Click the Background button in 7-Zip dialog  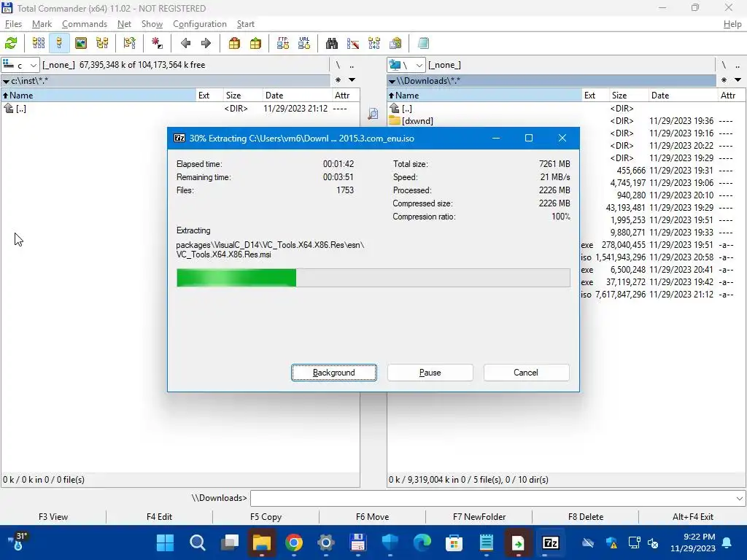334,373
